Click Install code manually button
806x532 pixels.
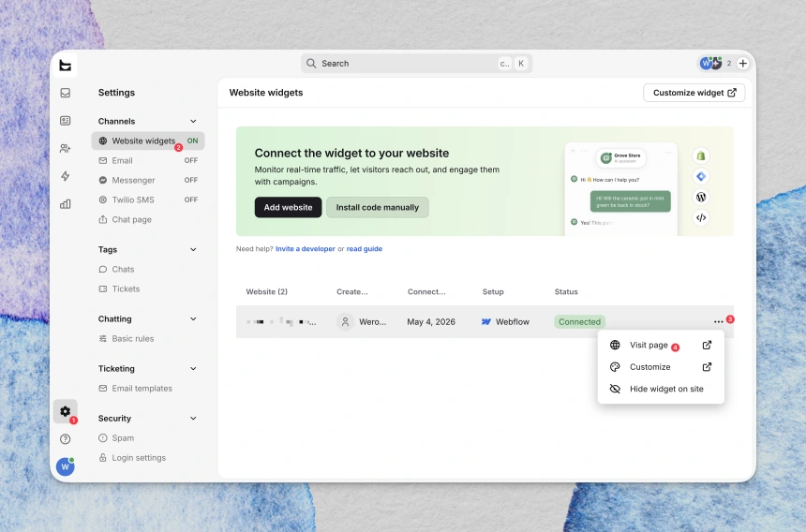pos(378,207)
